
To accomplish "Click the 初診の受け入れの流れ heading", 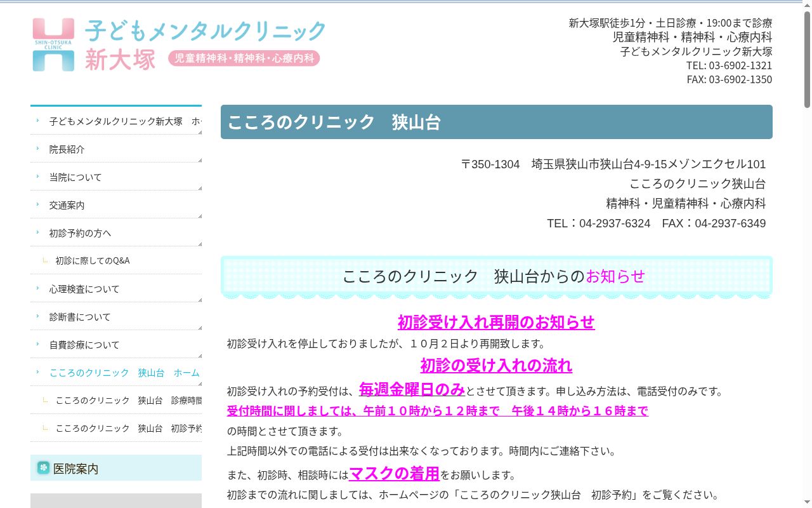I will [x=496, y=366].
